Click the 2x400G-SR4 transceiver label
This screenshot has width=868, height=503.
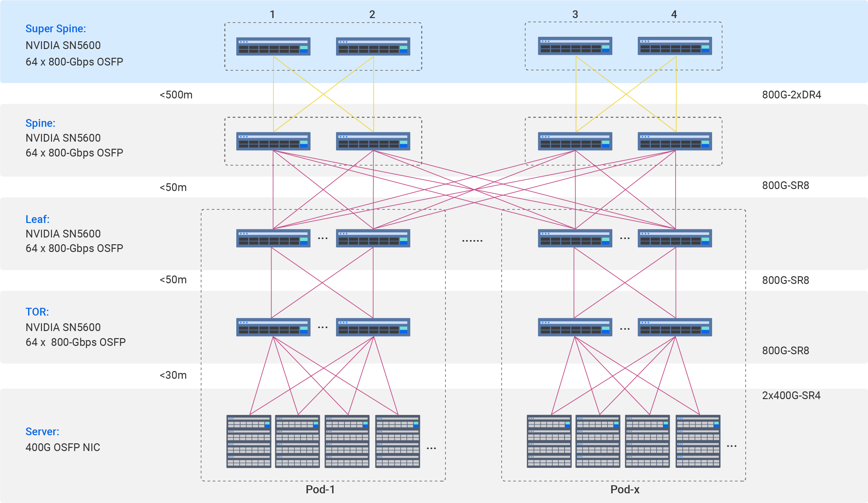tap(791, 395)
